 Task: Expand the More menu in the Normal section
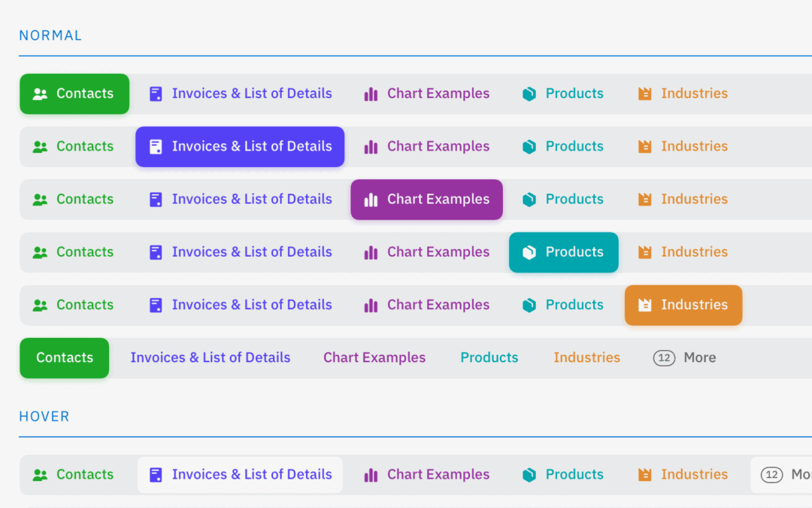(699, 358)
